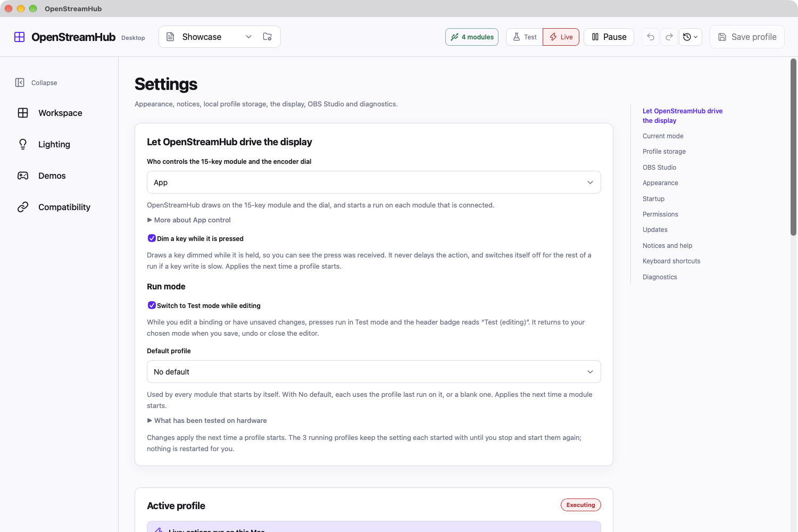Viewport: 798px width, 532px height.
Task: Jump to Notices and help section
Action: pyautogui.click(x=667, y=246)
